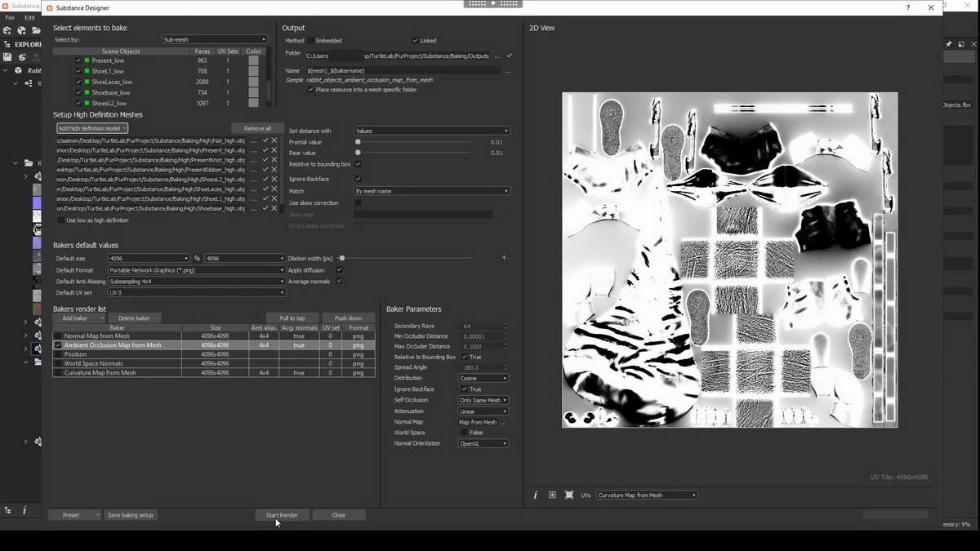This screenshot has height=551, width=980.
Task: Uncheck ShoeLaces_low in the scene objects
Action: coord(78,82)
